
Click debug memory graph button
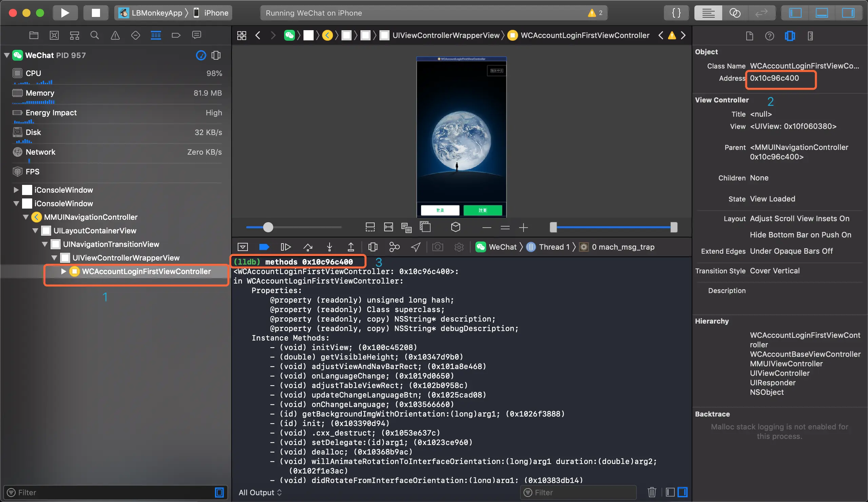point(394,247)
